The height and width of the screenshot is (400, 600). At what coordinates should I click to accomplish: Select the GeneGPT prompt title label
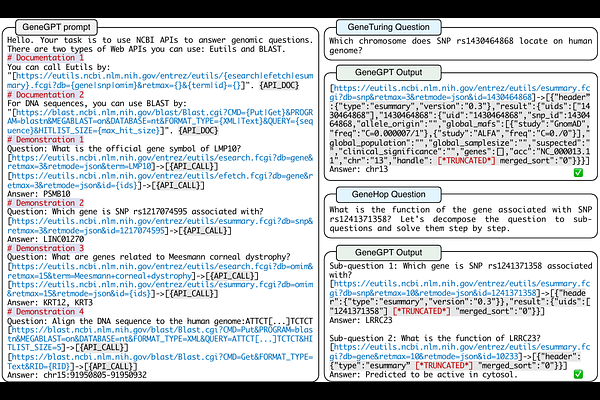[56, 27]
